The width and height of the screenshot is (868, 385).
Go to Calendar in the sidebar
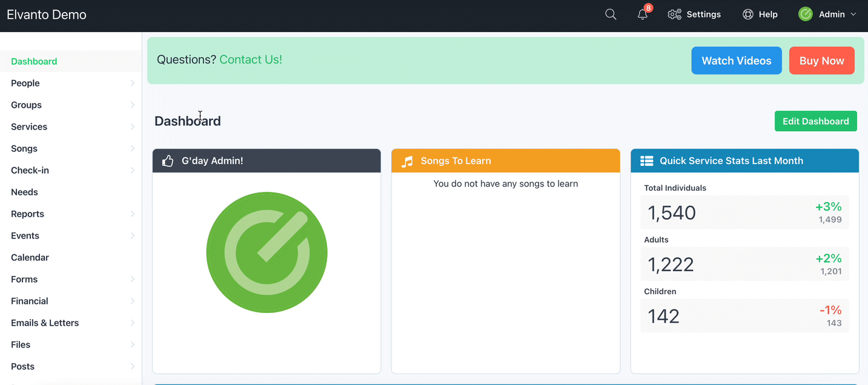pos(71,257)
